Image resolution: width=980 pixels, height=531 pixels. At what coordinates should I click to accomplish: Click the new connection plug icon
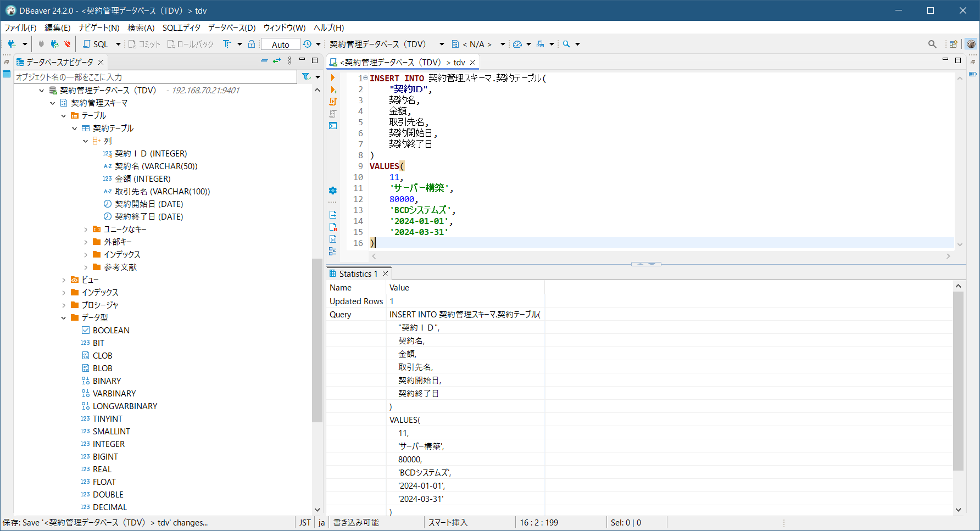pos(12,44)
